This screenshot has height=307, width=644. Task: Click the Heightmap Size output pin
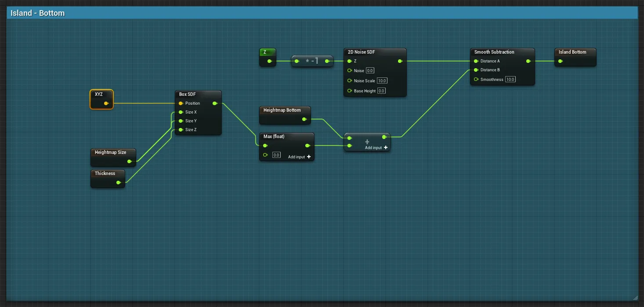[x=129, y=161]
